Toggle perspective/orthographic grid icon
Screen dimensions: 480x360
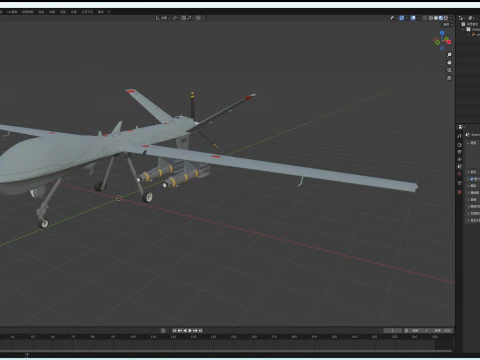point(449,78)
